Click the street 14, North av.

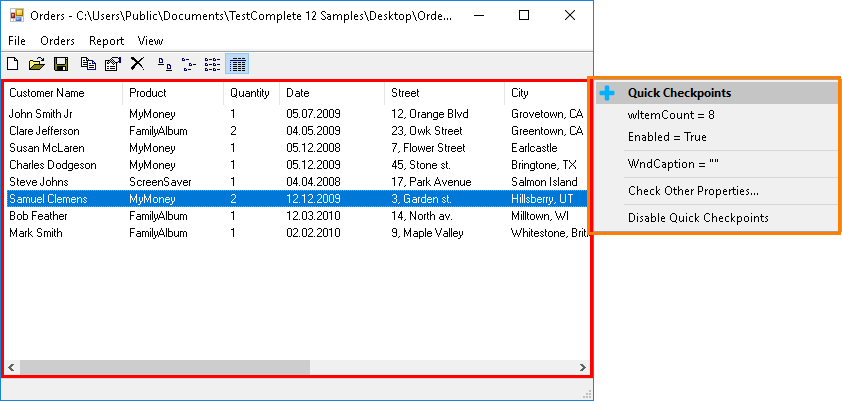[422, 216]
